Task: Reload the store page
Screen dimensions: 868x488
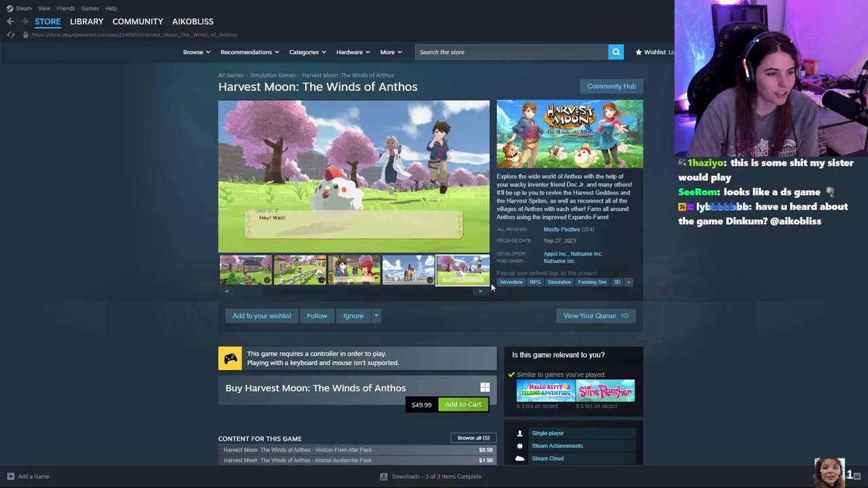Action: 11,35
